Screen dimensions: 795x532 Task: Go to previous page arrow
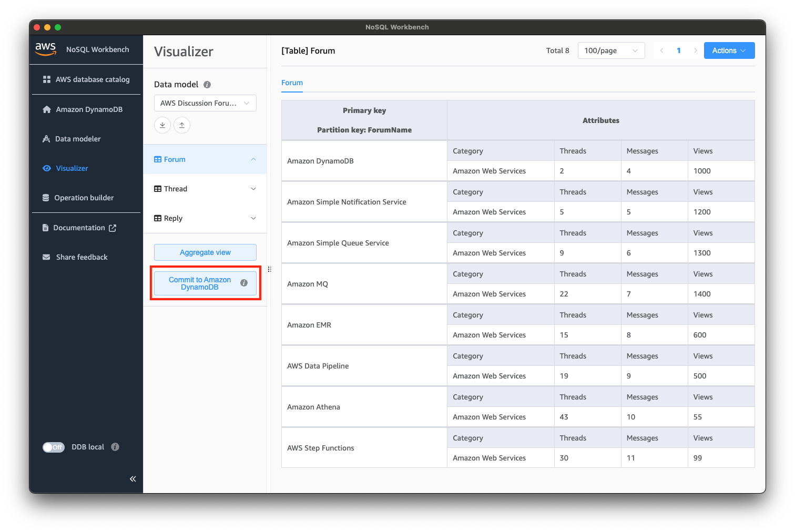[661, 50]
